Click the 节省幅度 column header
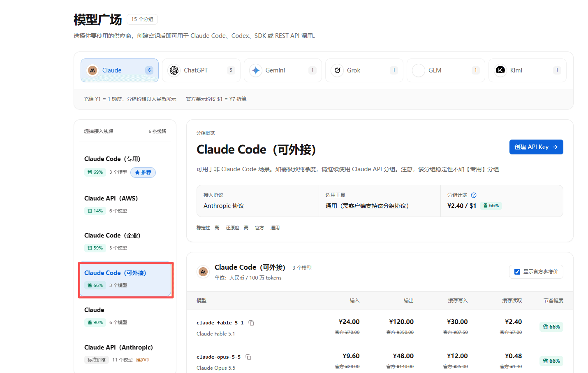The image size is (588, 373). 553,301
